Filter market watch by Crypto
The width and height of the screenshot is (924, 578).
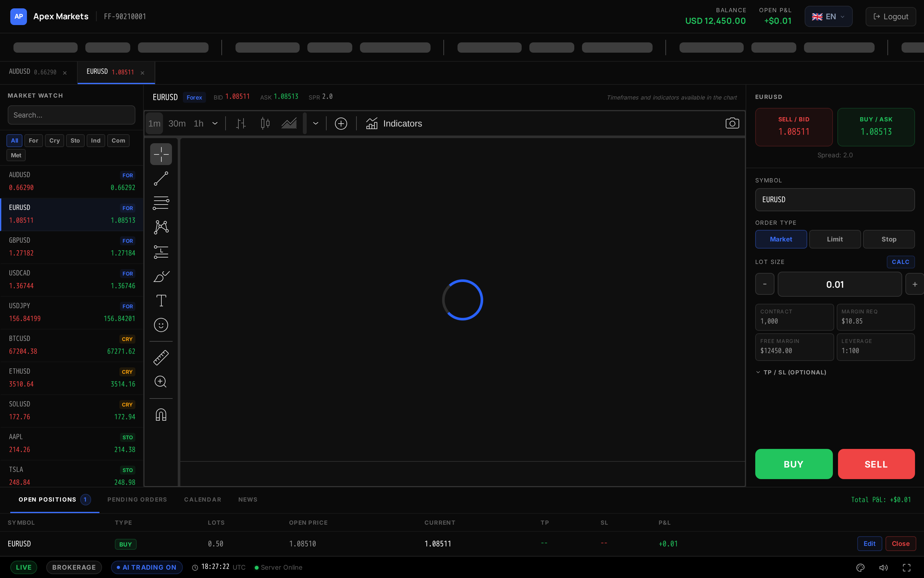pyautogui.click(x=55, y=141)
